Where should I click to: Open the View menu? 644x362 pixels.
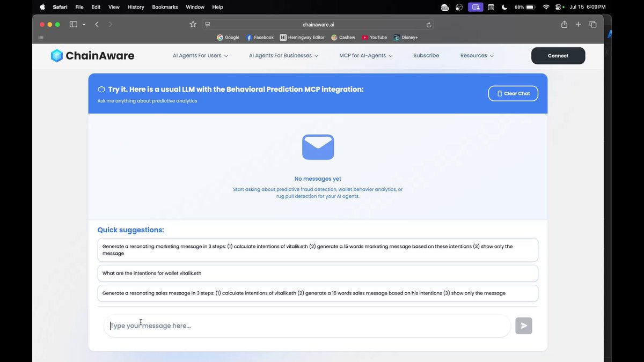coord(114,7)
